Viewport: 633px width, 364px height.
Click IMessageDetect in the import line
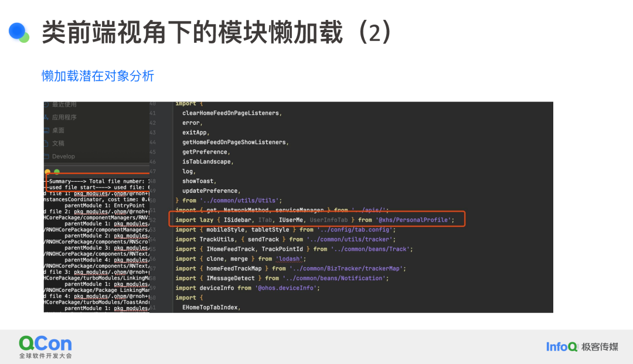(x=230, y=278)
